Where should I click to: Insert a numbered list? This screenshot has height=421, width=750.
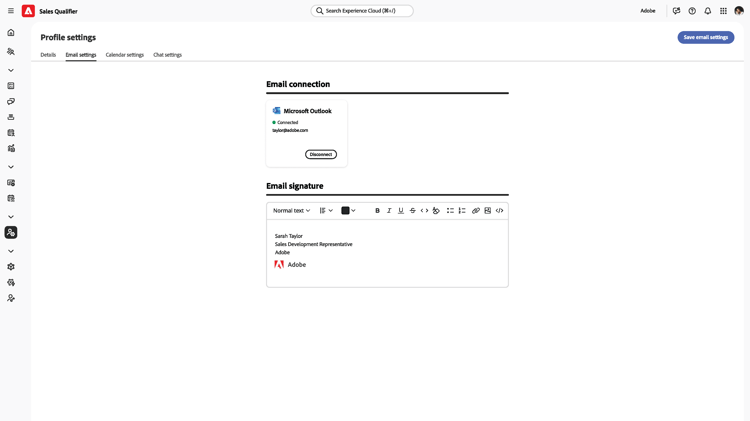pos(462,210)
